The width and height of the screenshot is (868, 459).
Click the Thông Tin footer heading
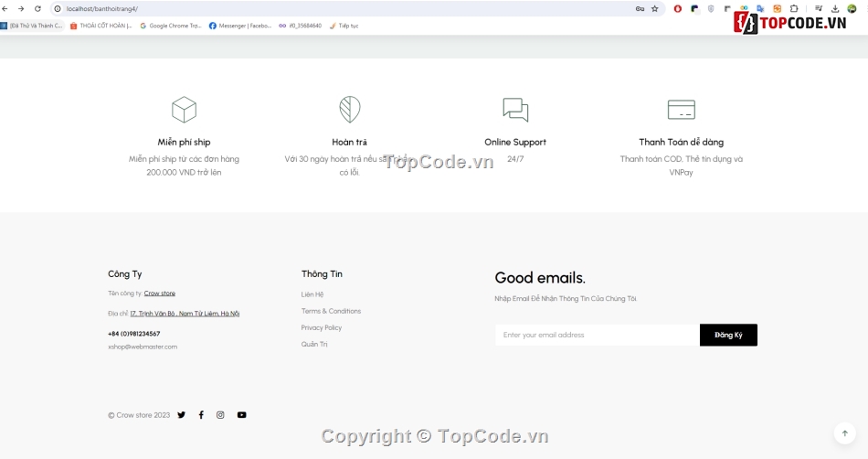[322, 274]
